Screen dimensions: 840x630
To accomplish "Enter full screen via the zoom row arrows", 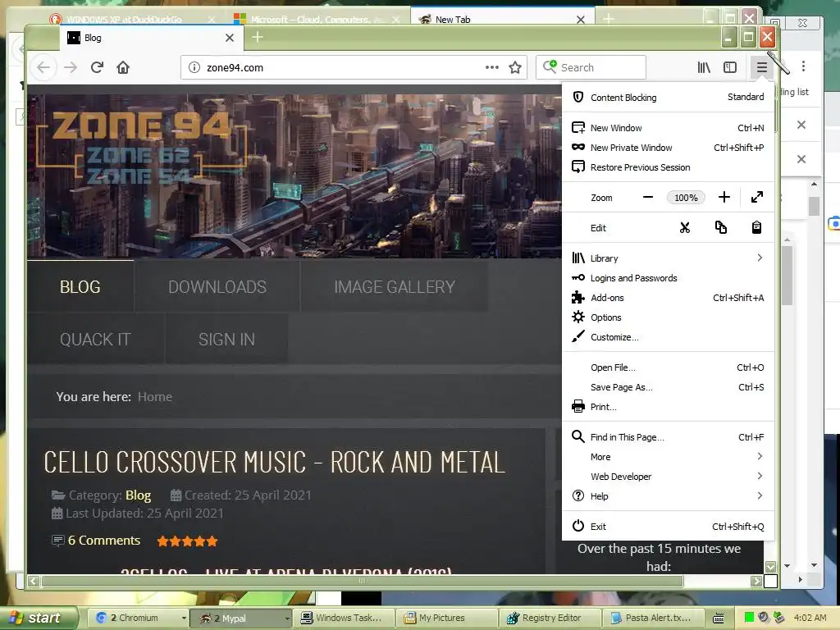I will click(757, 198).
